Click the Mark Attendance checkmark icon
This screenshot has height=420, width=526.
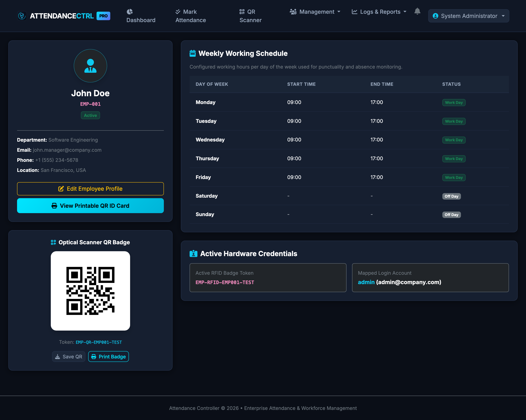pyautogui.click(x=178, y=12)
